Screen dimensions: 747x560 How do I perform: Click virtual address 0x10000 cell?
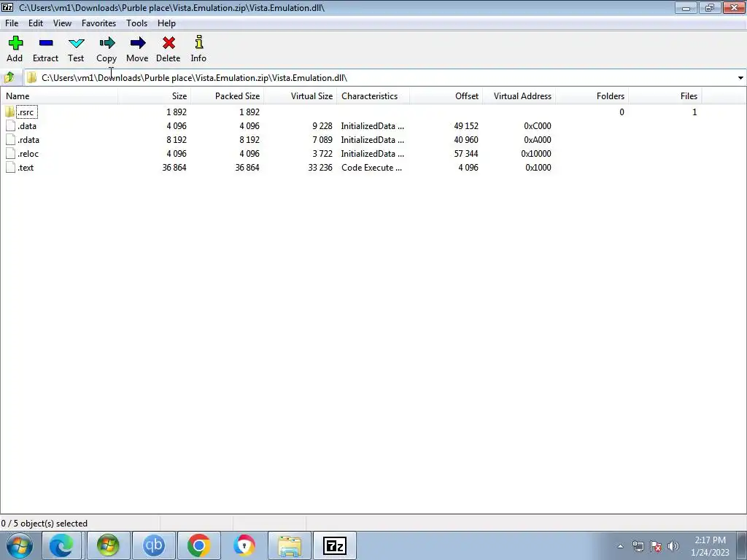pyautogui.click(x=536, y=154)
